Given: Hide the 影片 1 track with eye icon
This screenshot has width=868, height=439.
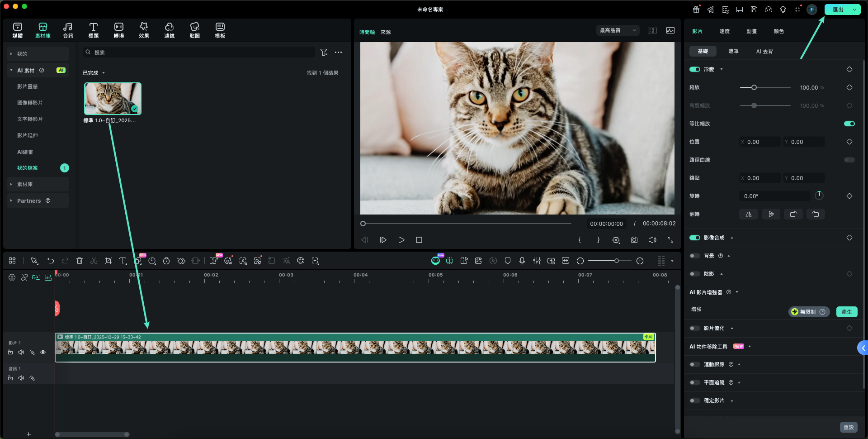Looking at the screenshot, I should click(x=43, y=352).
